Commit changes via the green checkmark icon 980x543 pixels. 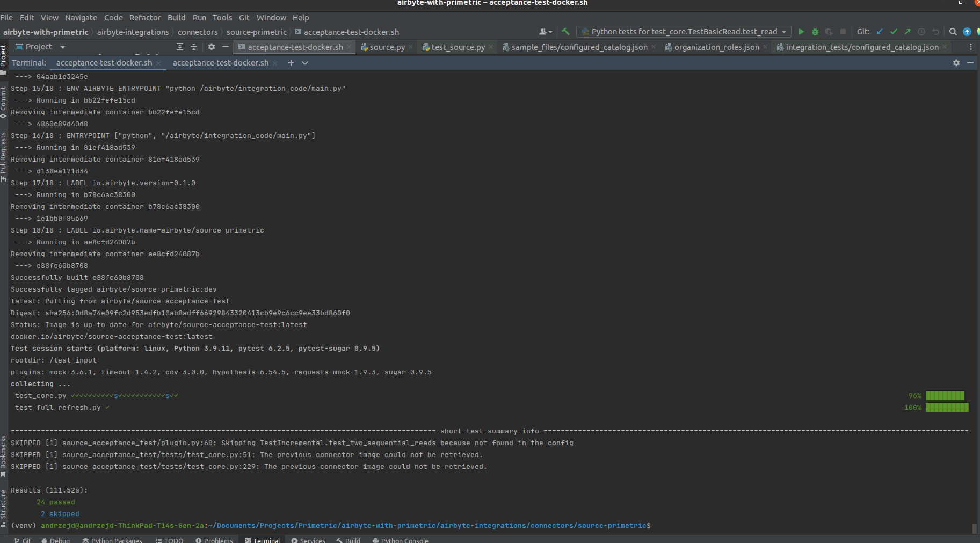tap(894, 32)
